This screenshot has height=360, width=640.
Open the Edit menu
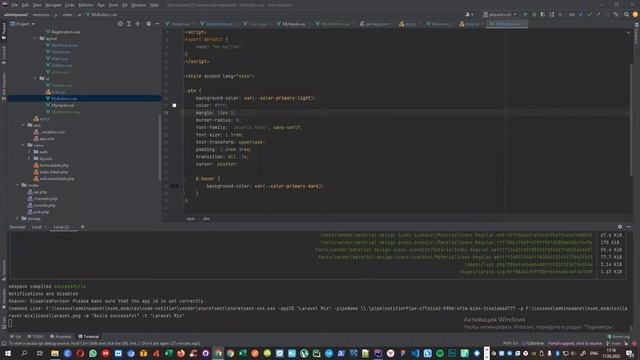click(25, 5)
